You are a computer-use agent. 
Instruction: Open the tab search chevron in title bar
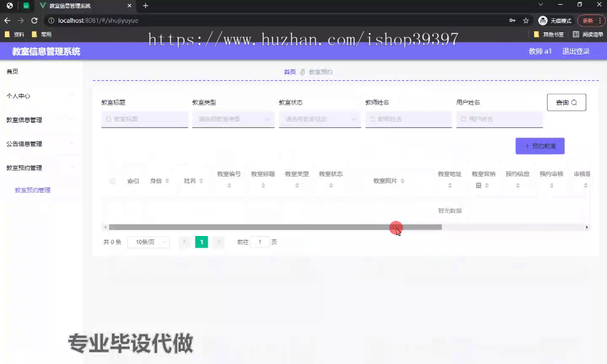pos(540,5)
